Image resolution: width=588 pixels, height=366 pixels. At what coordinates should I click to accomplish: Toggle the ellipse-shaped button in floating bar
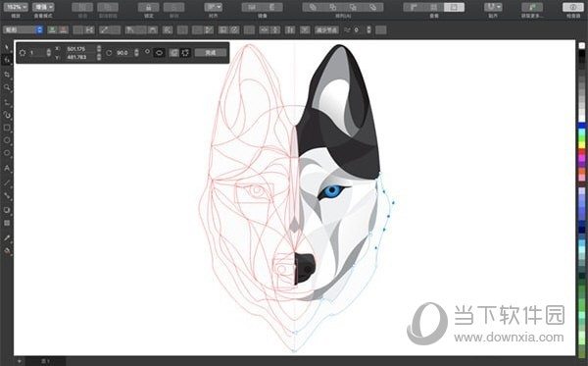(159, 53)
